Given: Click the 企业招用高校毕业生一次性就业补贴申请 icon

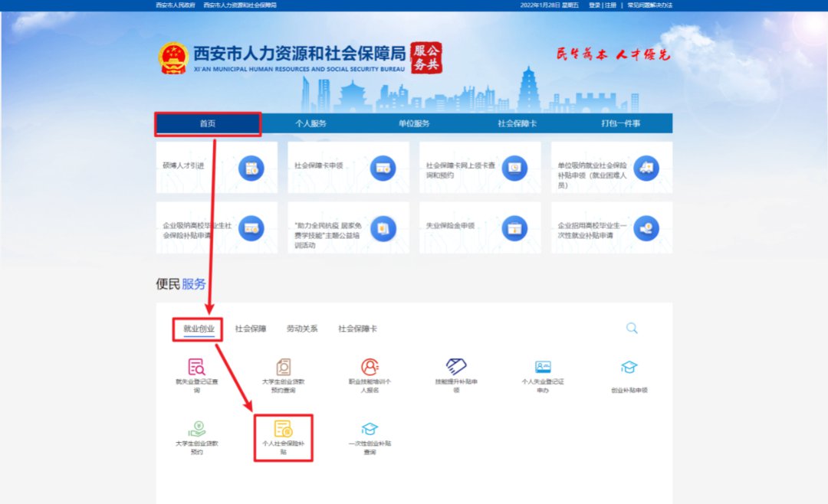Looking at the screenshot, I should point(646,228).
